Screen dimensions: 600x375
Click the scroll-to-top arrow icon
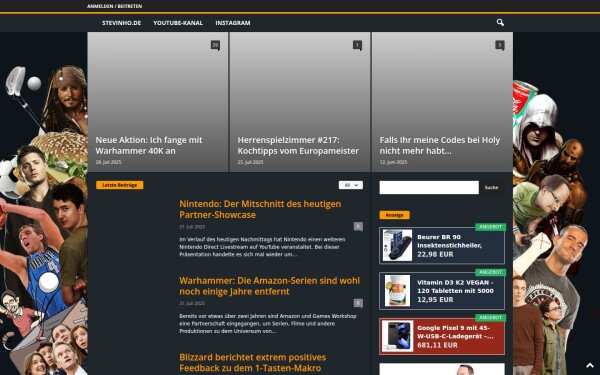click(x=590, y=365)
